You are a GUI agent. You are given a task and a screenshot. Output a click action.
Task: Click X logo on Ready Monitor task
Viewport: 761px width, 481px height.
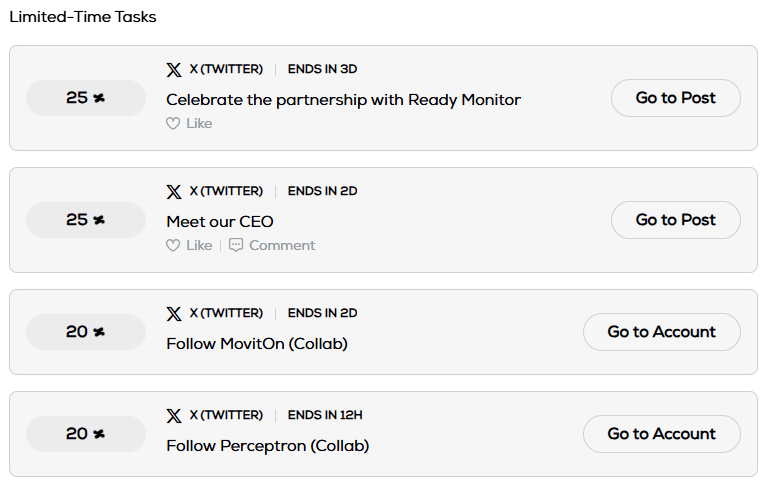(x=174, y=70)
